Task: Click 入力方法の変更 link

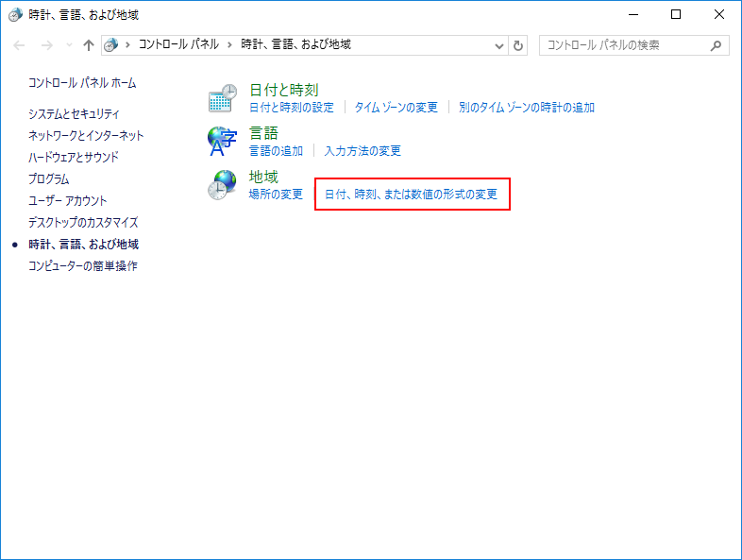Action: [x=363, y=151]
